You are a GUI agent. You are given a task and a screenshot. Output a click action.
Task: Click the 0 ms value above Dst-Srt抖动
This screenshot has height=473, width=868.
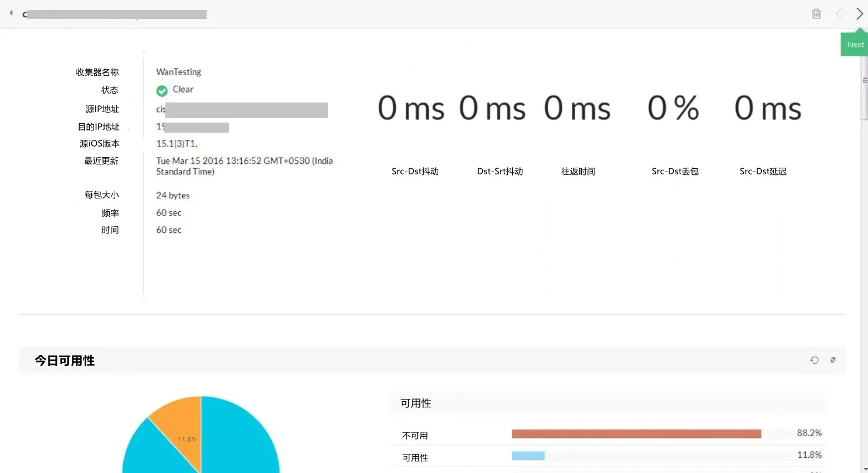click(x=492, y=108)
